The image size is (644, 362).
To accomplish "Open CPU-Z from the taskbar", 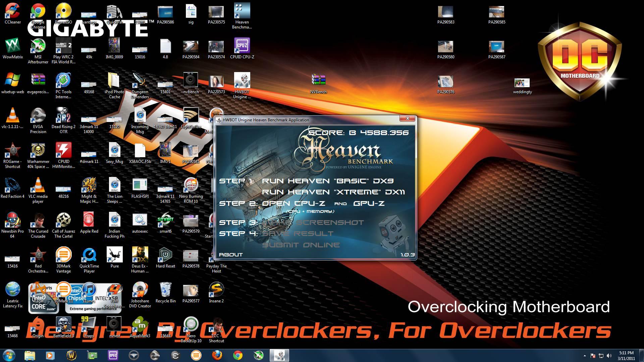I will pyautogui.click(x=113, y=355).
